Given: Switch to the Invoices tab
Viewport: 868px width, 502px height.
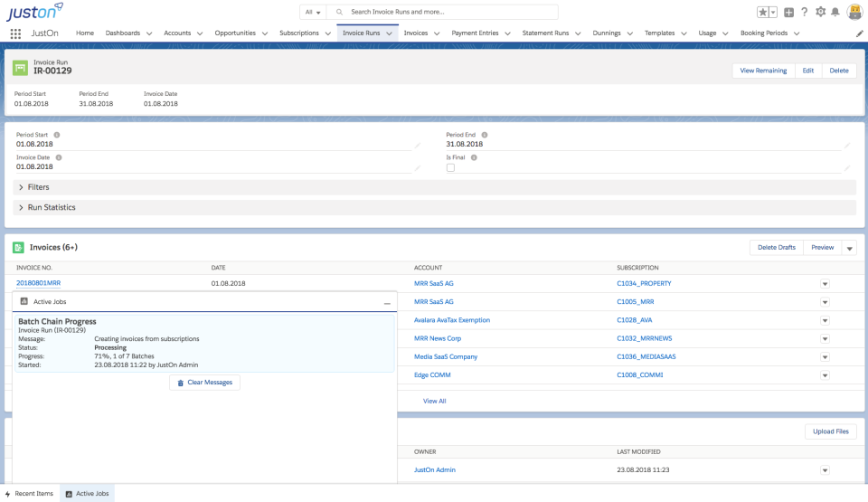Looking at the screenshot, I should point(416,33).
